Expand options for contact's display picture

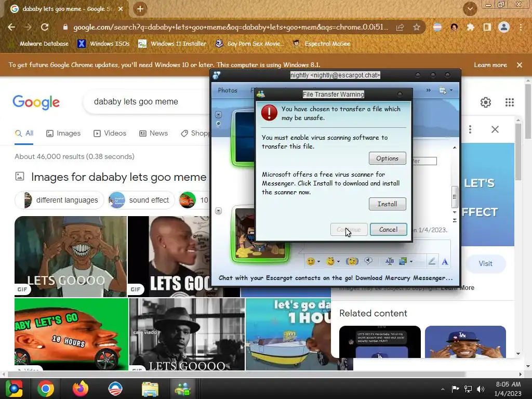pyautogui.click(x=219, y=115)
